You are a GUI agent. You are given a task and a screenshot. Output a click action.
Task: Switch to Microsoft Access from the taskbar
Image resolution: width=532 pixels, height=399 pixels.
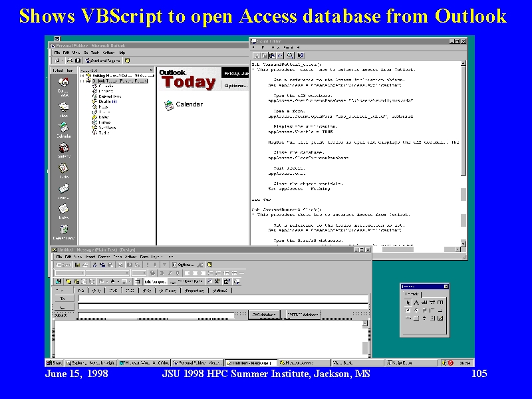tap(304, 362)
